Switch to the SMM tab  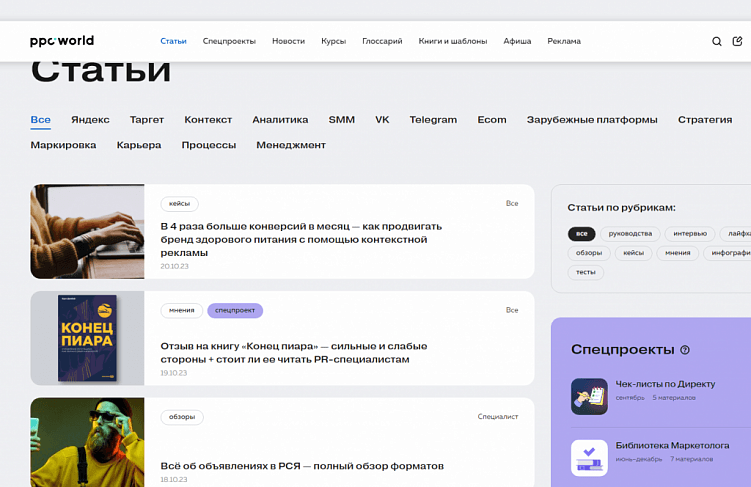[341, 120]
